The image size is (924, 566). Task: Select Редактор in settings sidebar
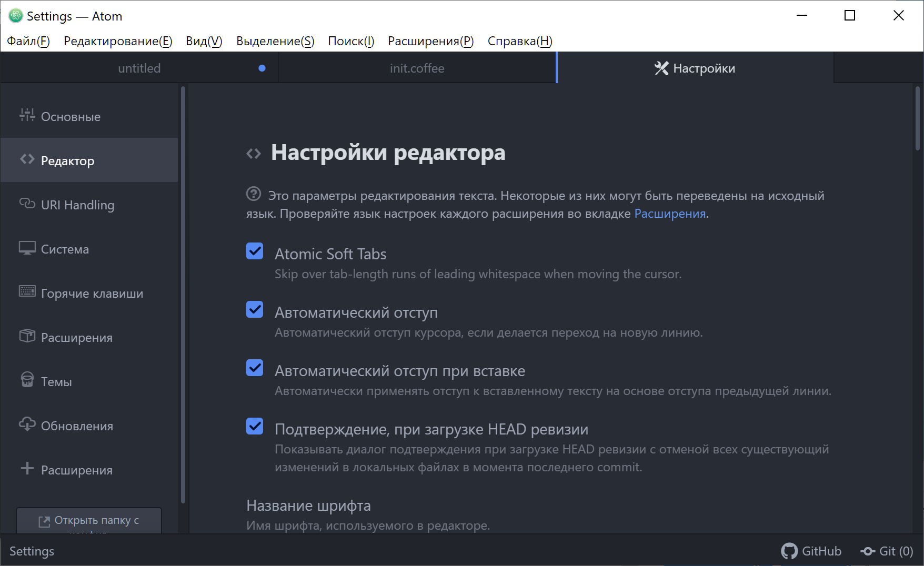point(89,160)
